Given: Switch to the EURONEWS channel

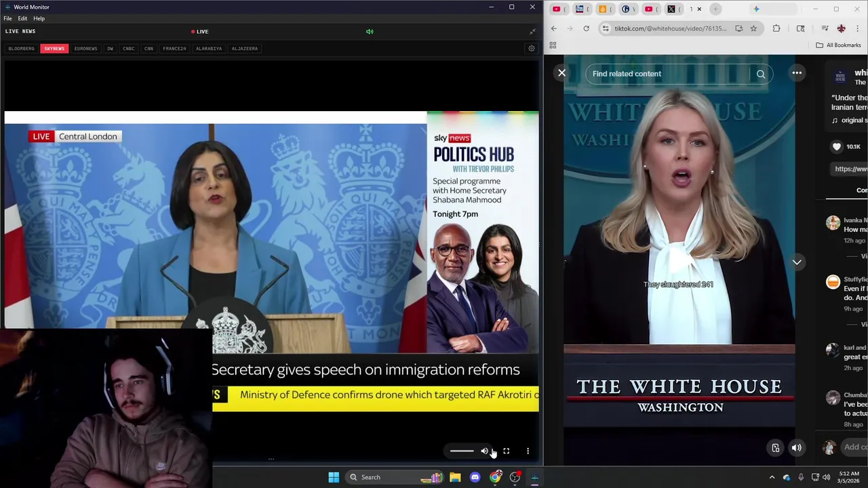Looking at the screenshot, I should 85,49.
